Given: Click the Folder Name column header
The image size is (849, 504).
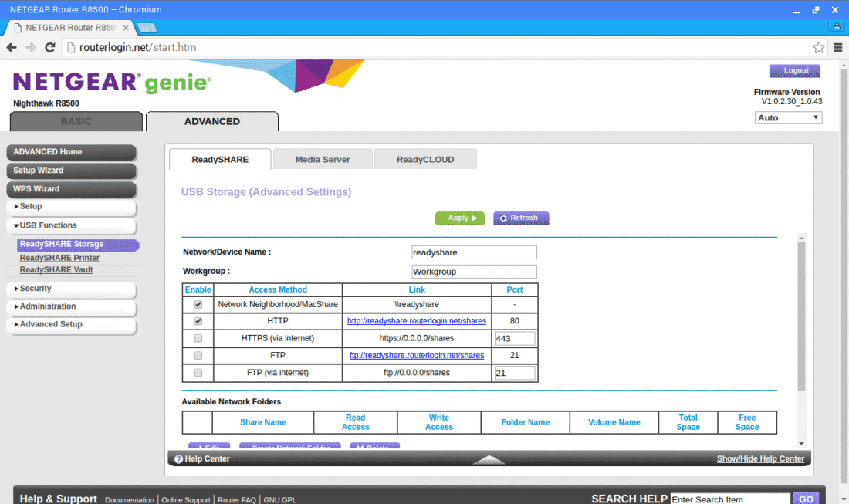Looking at the screenshot, I should pyautogui.click(x=525, y=422).
